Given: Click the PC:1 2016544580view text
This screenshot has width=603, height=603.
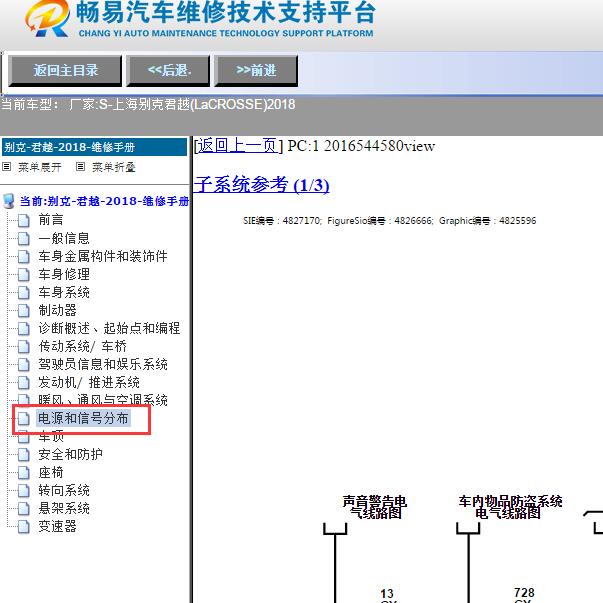Looking at the screenshot, I should coord(361,146).
